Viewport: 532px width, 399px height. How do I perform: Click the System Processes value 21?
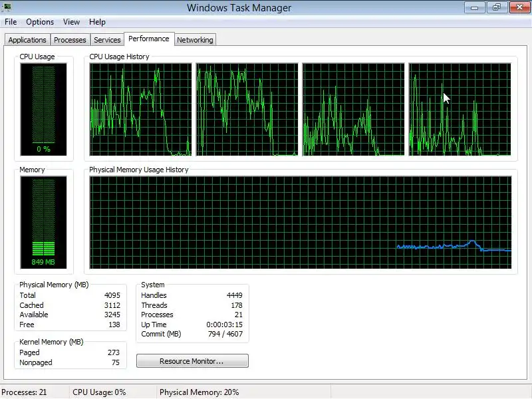click(x=239, y=315)
